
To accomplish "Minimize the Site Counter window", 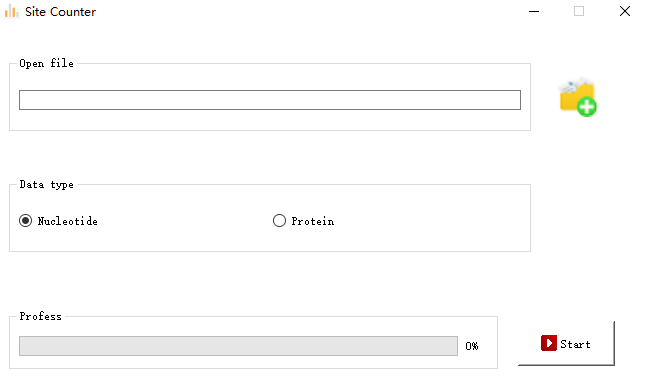I will (x=534, y=12).
